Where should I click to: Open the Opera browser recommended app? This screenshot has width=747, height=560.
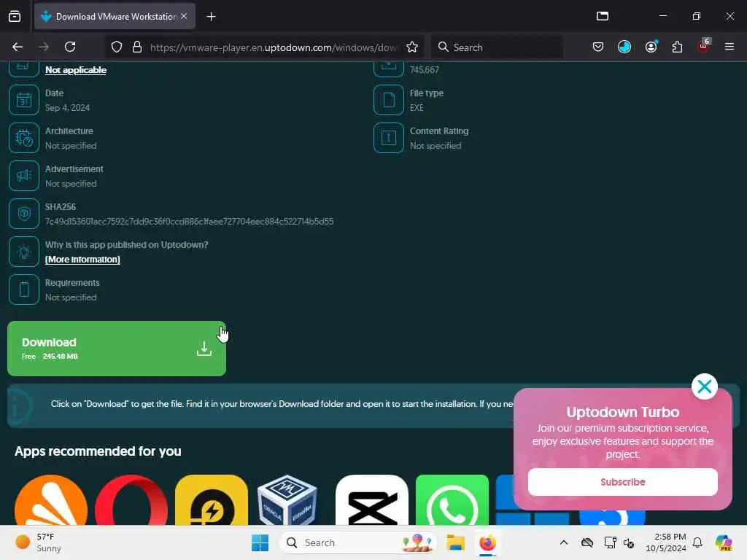click(x=131, y=500)
